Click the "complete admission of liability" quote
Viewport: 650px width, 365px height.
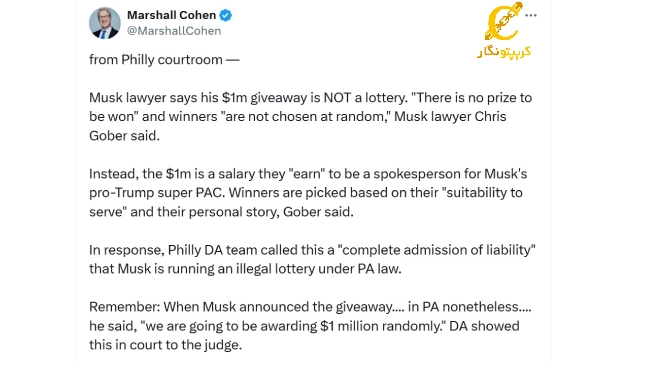(x=437, y=250)
